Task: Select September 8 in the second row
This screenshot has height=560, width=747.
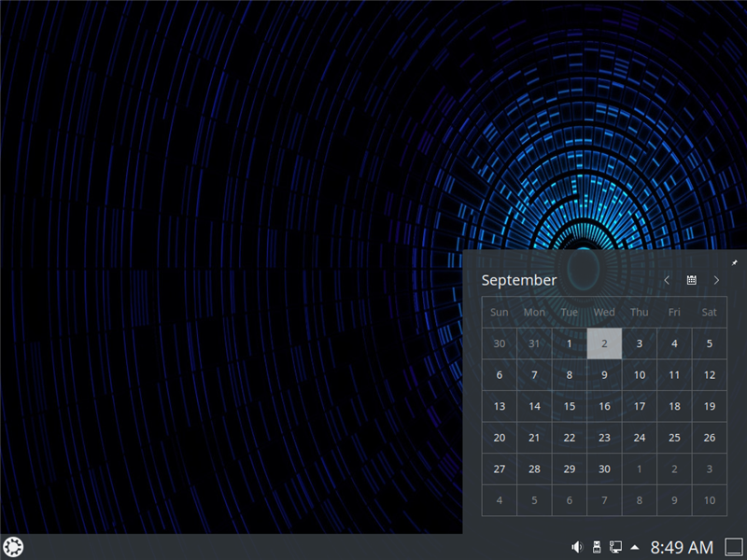Action: coord(570,375)
